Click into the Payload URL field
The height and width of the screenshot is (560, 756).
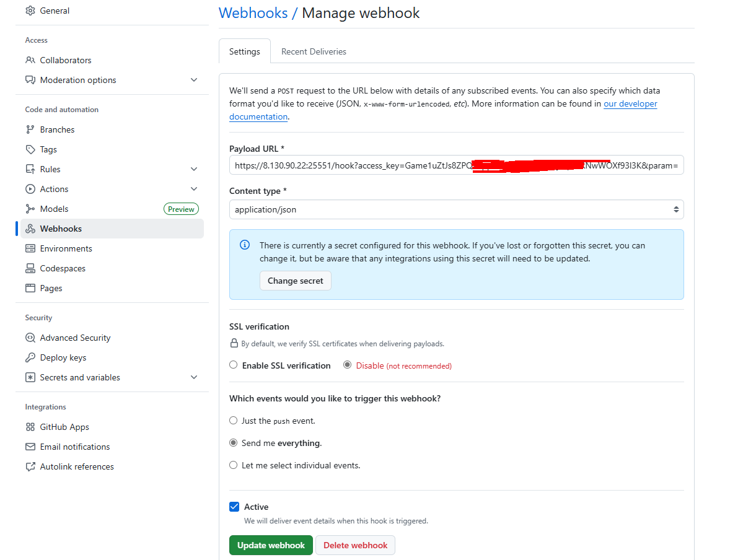(x=457, y=165)
